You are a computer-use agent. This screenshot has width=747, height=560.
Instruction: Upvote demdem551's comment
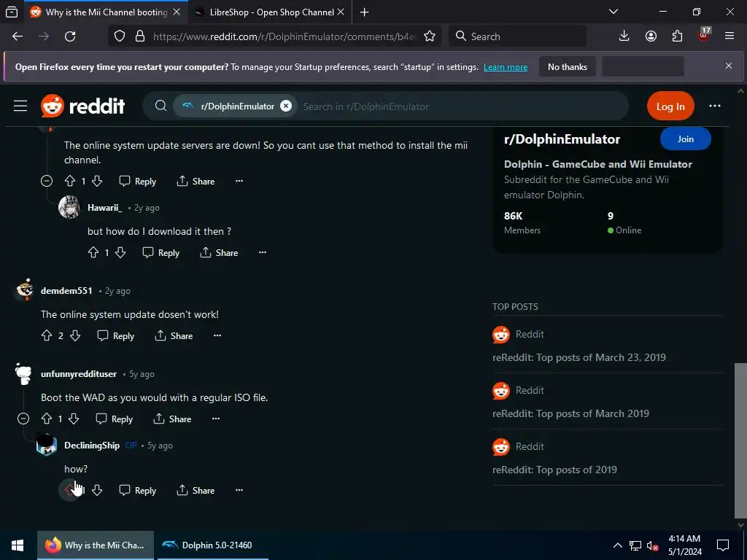pyautogui.click(x=47, y=335)
